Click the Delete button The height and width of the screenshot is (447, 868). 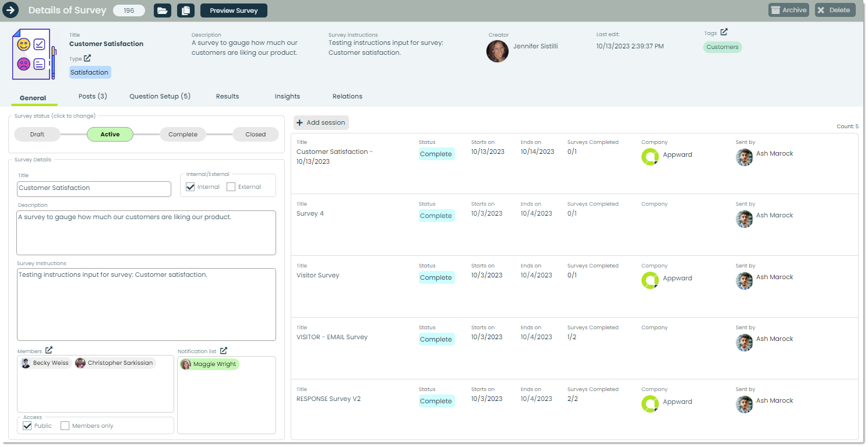pyautogui.click(x=835, y=10)
